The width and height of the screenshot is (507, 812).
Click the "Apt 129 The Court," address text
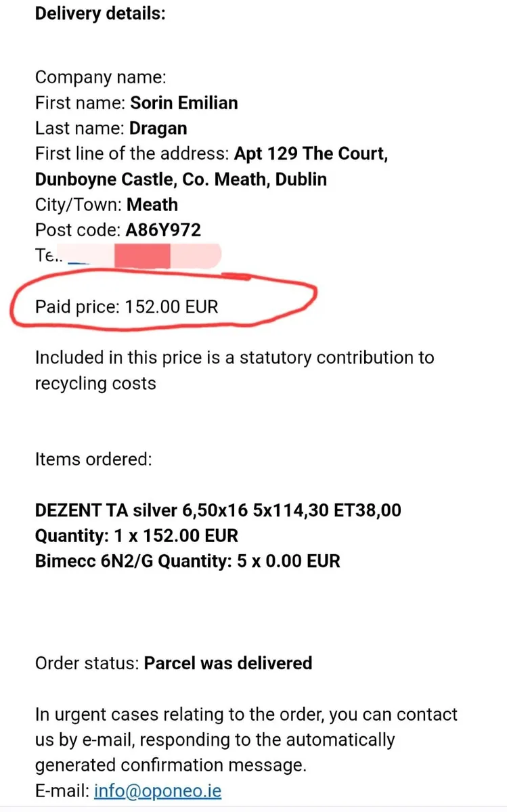click(x=311, y=154)
